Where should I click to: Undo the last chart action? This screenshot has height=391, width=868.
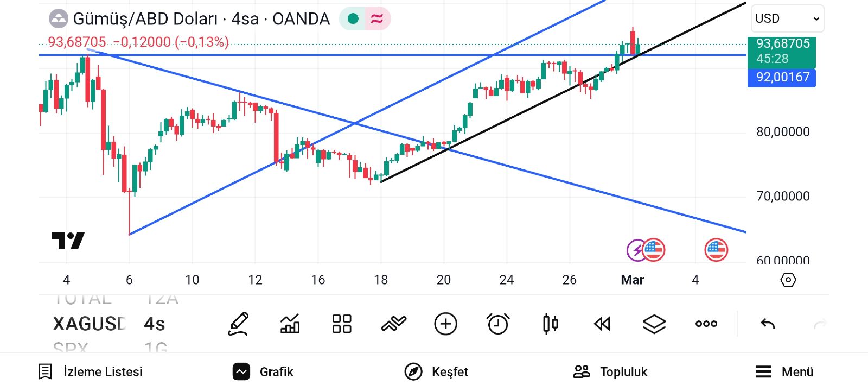[x=768, y=324]
